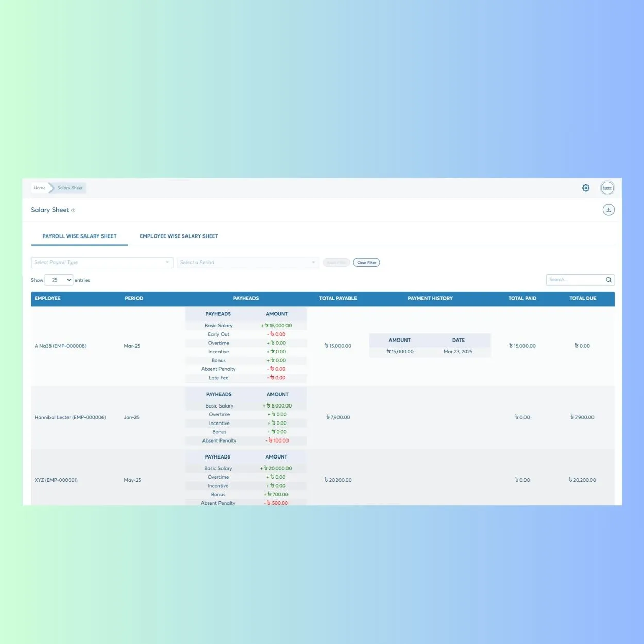Screen dimensions: 644x644
Task: Click the search magnifier icon
Action: tap(608, 280)
